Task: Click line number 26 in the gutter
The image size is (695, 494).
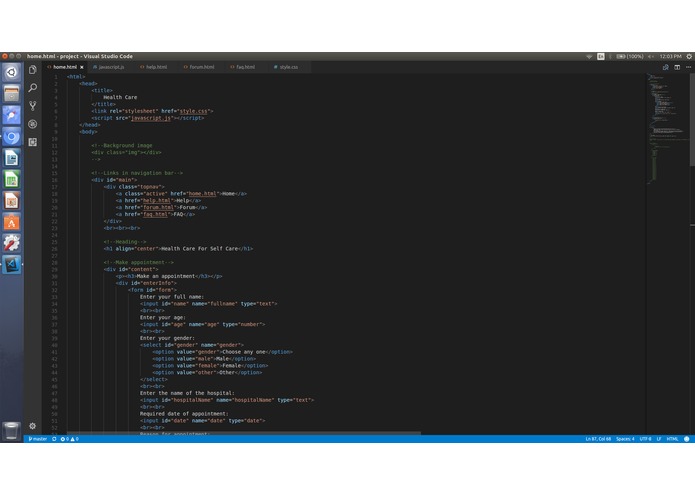Action: 55,249
